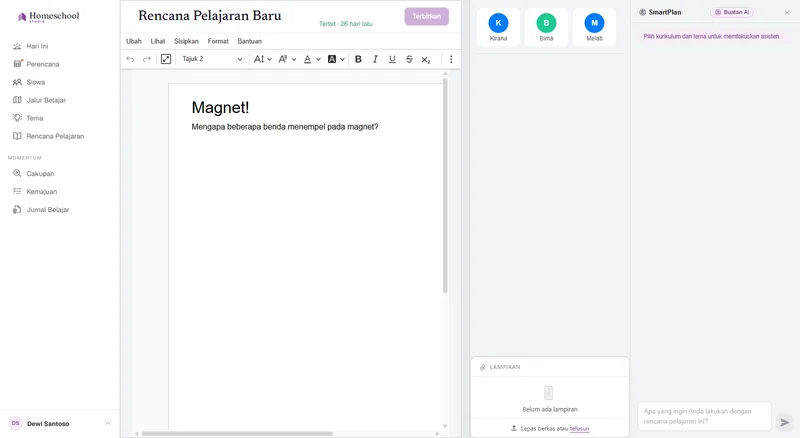Go to Perencana page
The width and height of the screenshot is (800, 438).
(x=43, y=64)
